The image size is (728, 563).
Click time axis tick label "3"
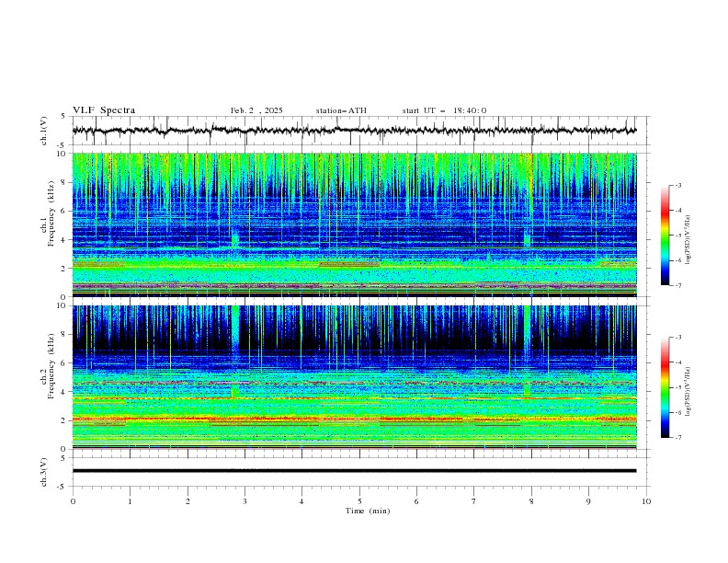coord(245,501)
